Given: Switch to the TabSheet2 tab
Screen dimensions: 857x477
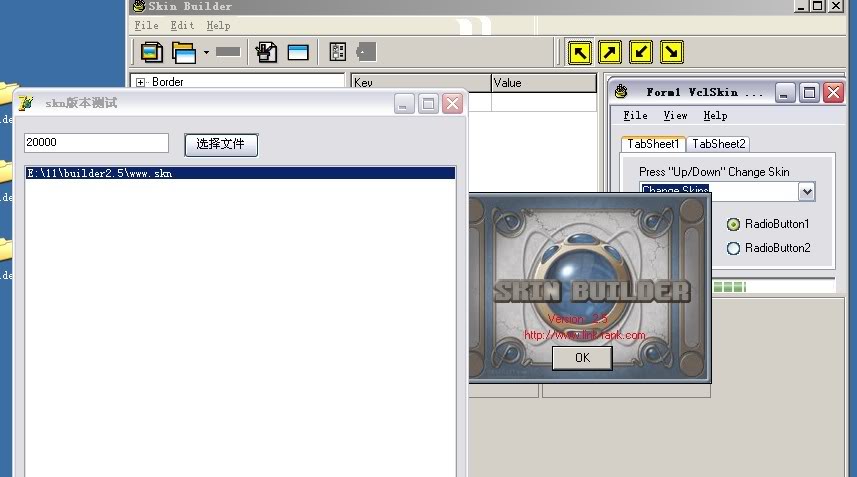Looking at the screenshot, I should point(718,144).
